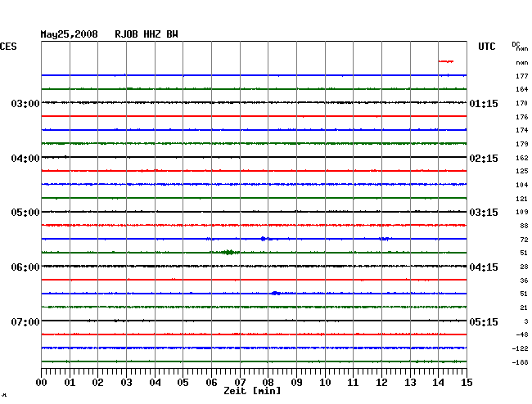Click the DC column header
532x404 pixels.
[516, 44]
